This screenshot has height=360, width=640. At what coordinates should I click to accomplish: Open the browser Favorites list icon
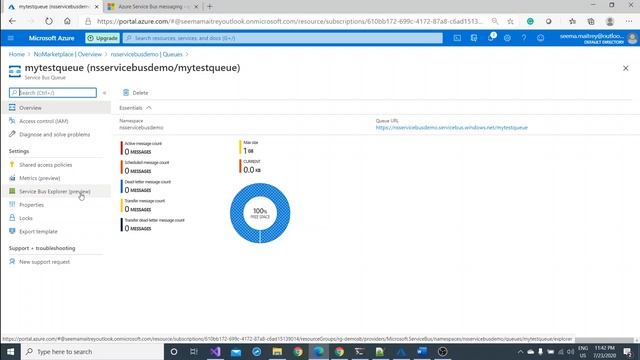572,21
